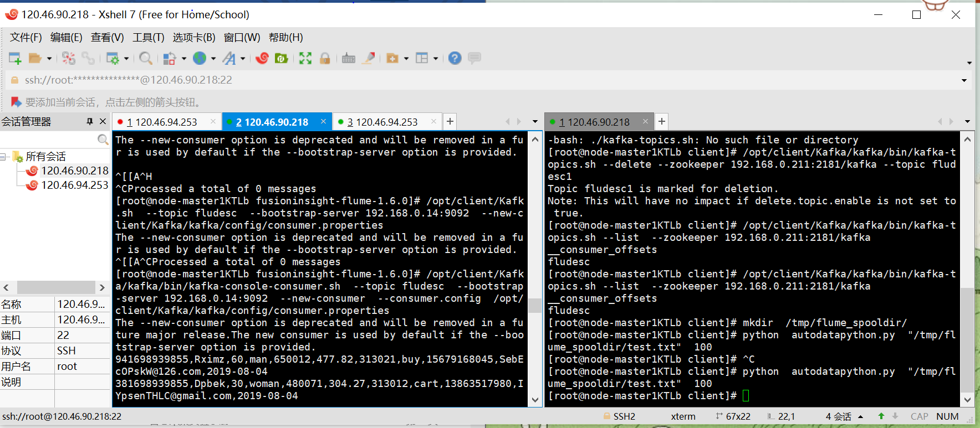Open dropdown next to color scheme icon

tap(183, 59)
